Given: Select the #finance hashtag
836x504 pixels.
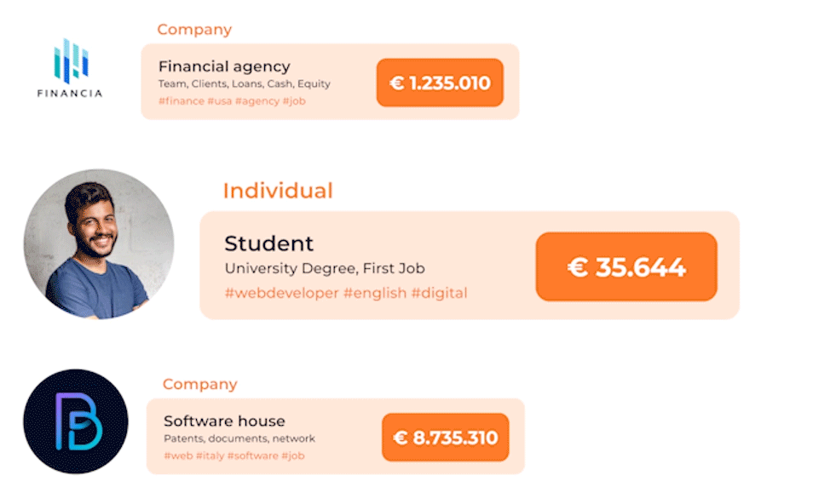Looking at the screenshot, I should (x=181, y=101).
